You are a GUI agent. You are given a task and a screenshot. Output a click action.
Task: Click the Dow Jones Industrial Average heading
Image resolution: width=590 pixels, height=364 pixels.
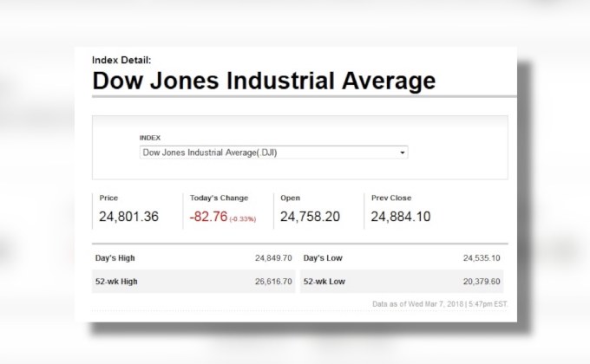pos(264,82)
